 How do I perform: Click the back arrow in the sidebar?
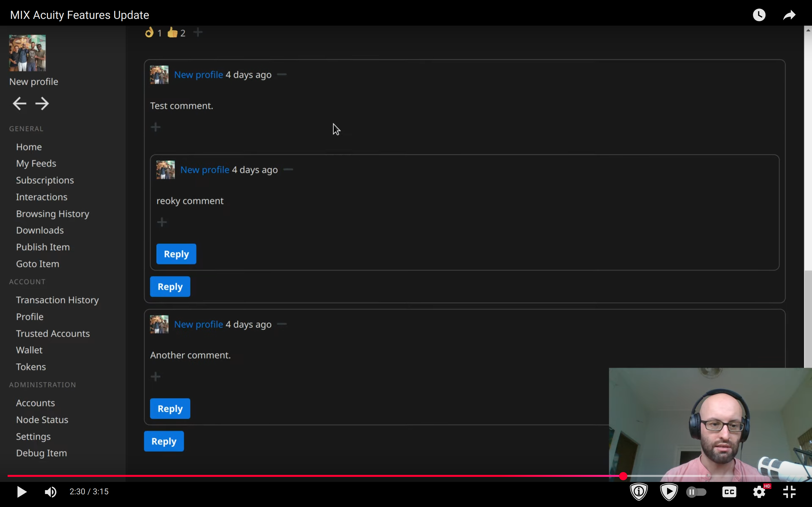click(19, 103)
